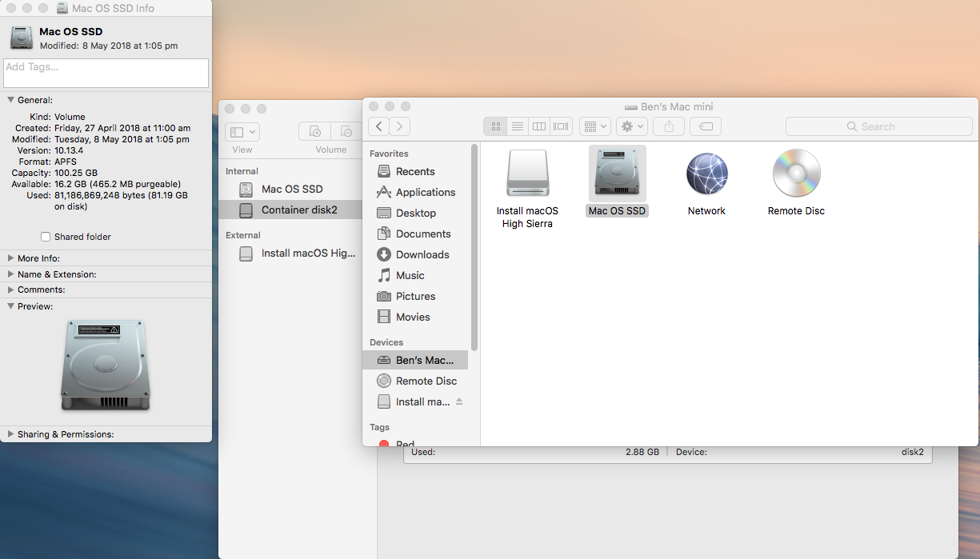Click the External heading in Disk Utility
The height and width of the screenshot is (559, 980).
(x=243, y=235)
